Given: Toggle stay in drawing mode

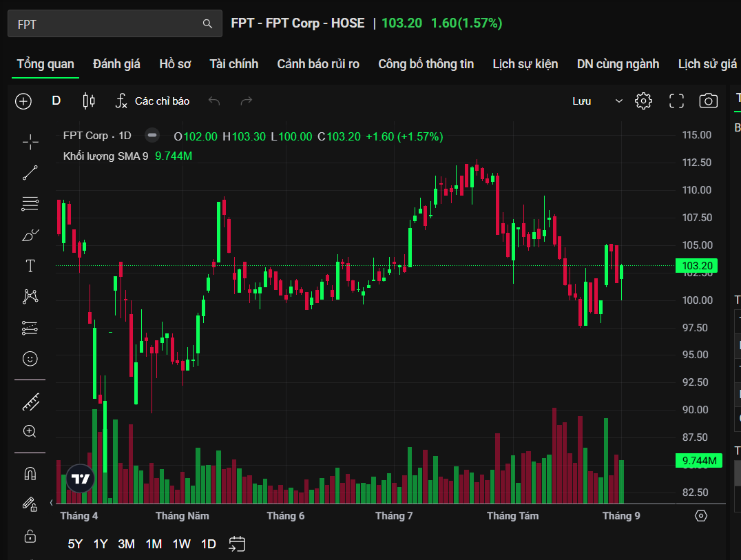Looking at the screenshot, I should coord(30,505).
